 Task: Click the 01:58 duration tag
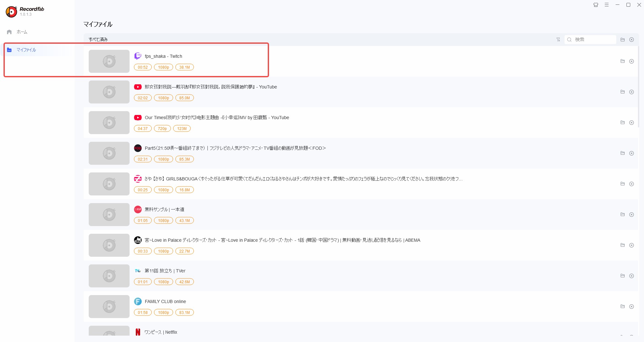pyautogui.click(x=143, y=312)
